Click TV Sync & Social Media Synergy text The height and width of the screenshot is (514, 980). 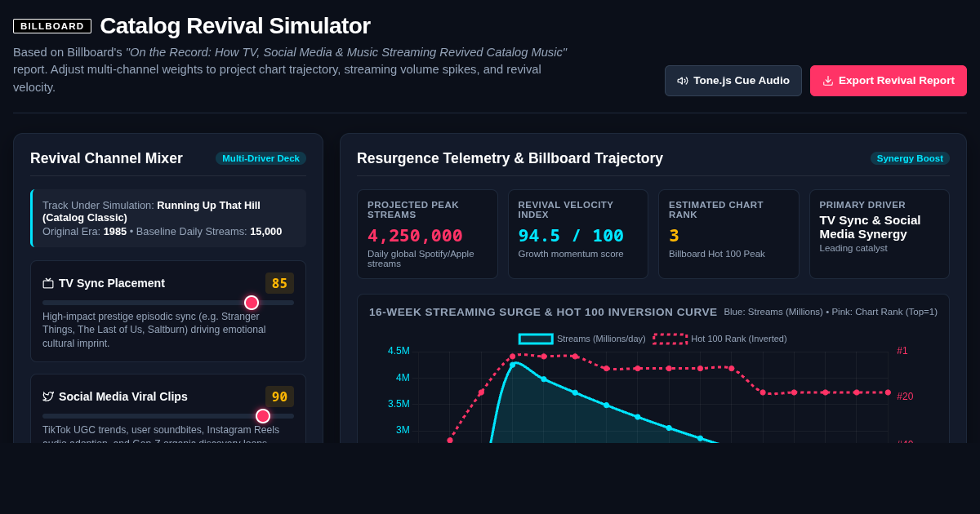[870, 227]
